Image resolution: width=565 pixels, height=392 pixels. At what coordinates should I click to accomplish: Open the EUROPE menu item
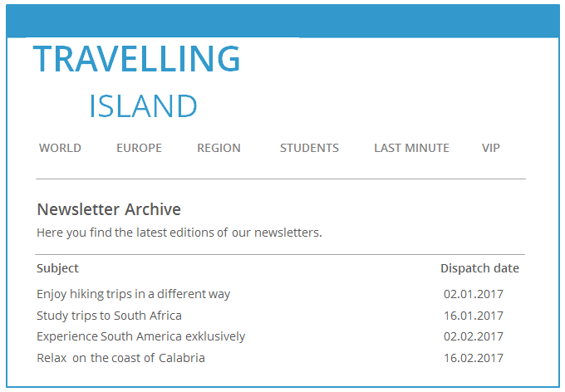[139, 148]
